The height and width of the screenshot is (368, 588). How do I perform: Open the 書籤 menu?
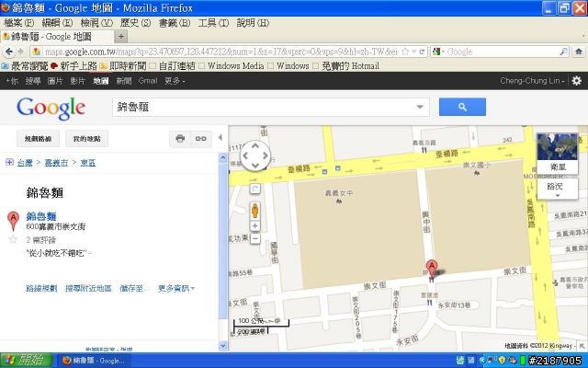click(175, 23)
